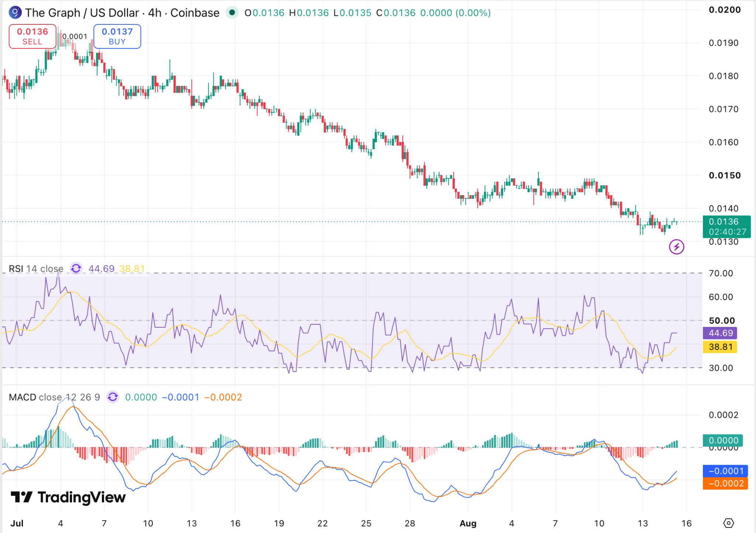This screenshot has width=756, height=533.
Task: Click the yellow RSI legend value 38.81
Action: pyautogui.click(x=132, y=269)
